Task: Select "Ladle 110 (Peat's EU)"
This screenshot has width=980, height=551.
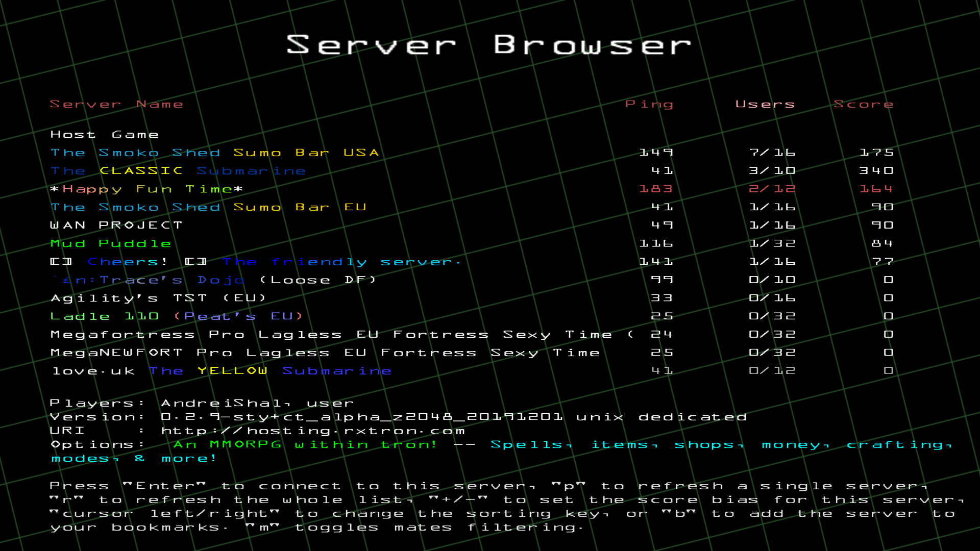Action: tap(176, 316)
